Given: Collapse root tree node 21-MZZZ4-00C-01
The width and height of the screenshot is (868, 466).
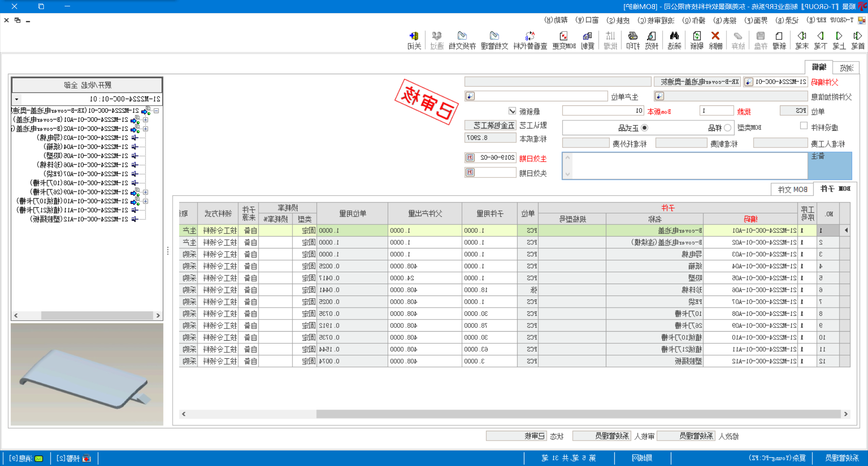Looking at the screenshot, I should (x=156, y=111).
